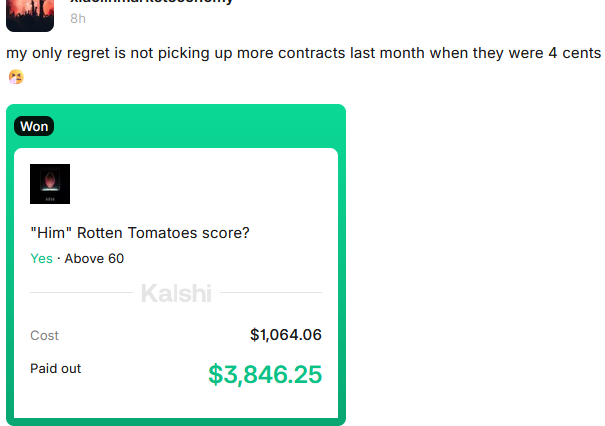Click the "Him" movie market thumbnail
This screenshot has height=426, width=605.
coord(50,184)
